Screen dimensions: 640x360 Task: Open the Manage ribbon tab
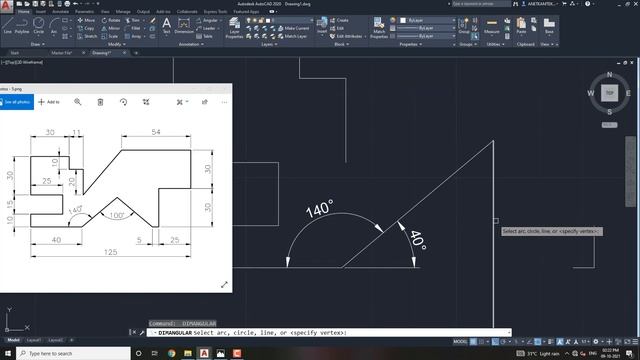[x=123, y=12]
